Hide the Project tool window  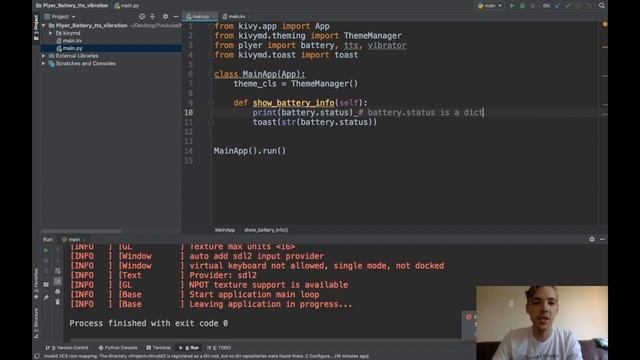pos(176,16)
